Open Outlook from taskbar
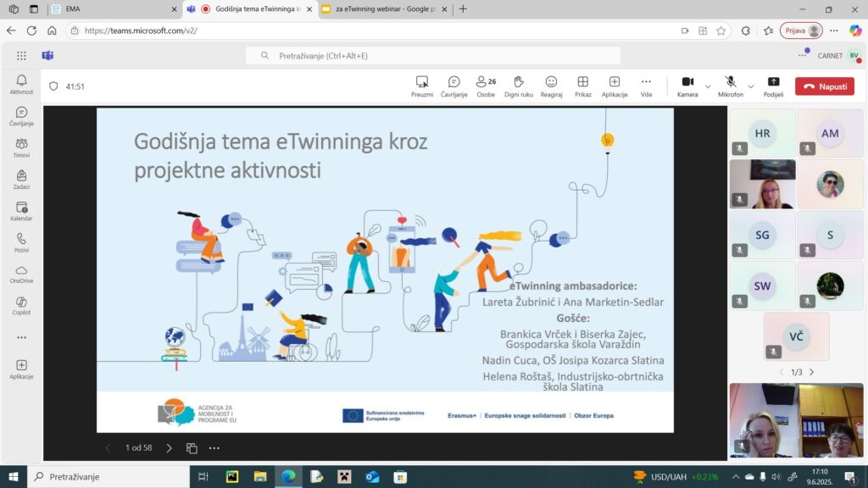The image size is (868, 488). [372, 476]
